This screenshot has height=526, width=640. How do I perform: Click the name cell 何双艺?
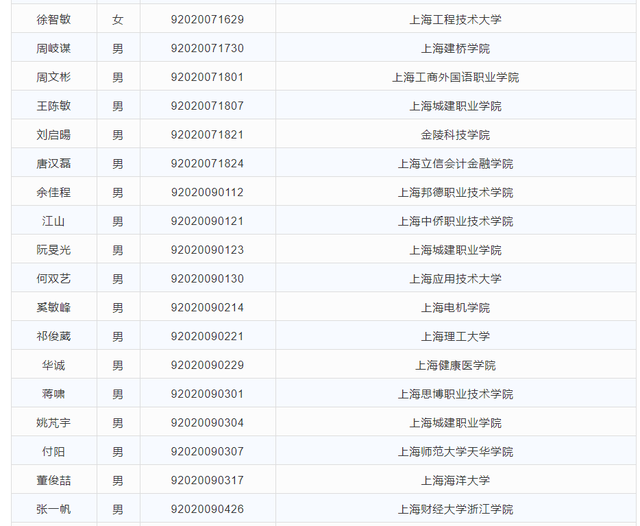pyautogui.click(x=53, y=279)
